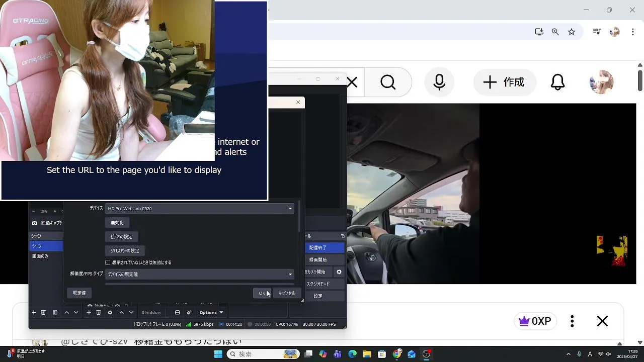644x362 pixels.
Task: Open the YouTube account avatar menu
Action: click(x=601, y=82)
